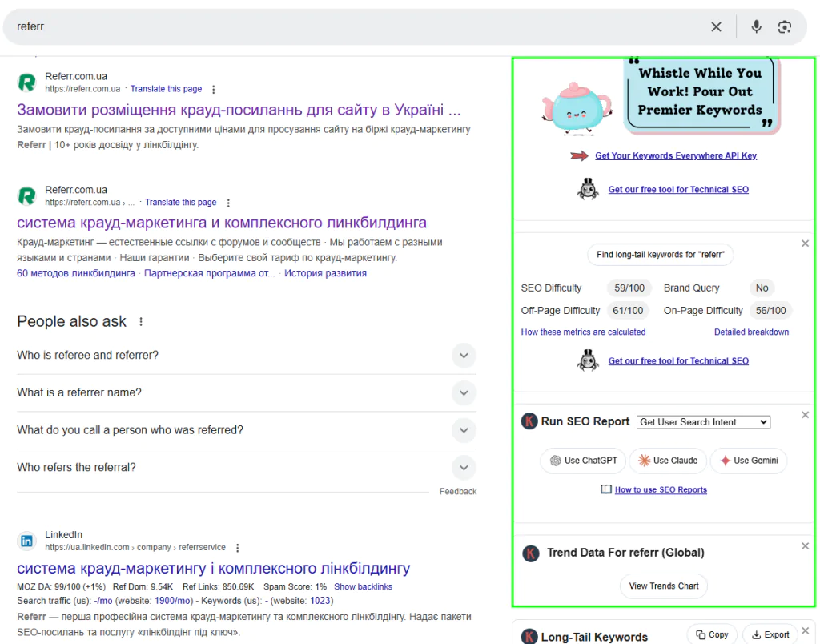Click View Trends Chart button
This screenshot has height=644, width=820.
pos(664,586)
